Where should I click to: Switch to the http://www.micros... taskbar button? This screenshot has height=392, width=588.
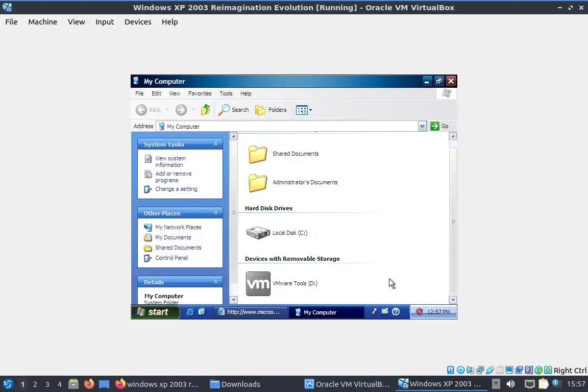coord(251,312)
